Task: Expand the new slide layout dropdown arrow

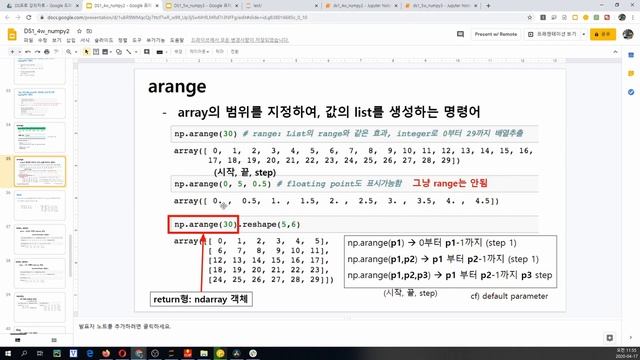Action: [x=19, y=52]
